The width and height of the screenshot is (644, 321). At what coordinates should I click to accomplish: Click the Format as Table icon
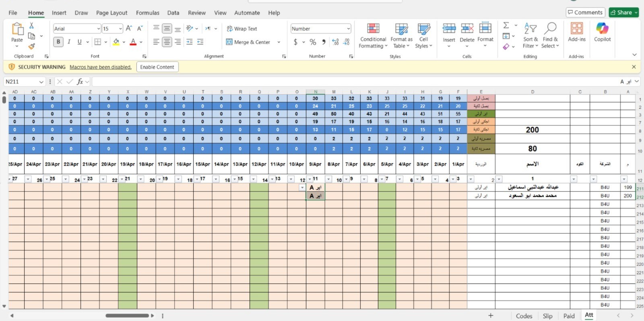coord(401,29)
